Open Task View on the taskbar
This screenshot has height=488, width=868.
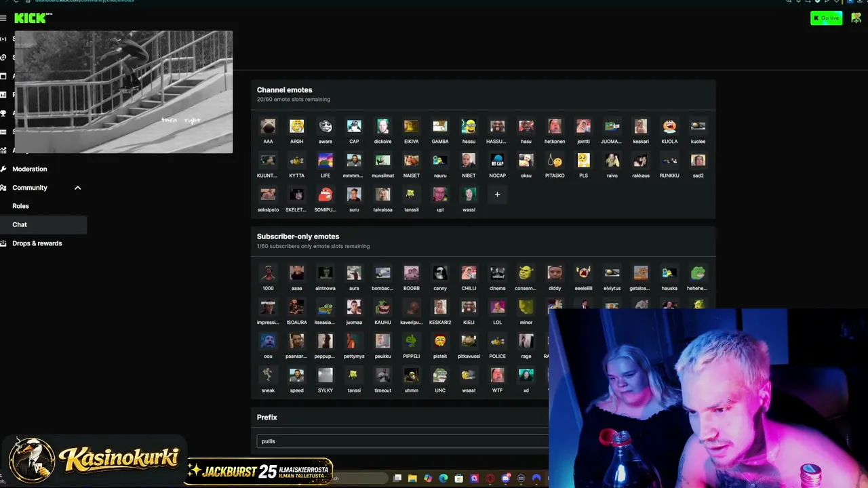coord(397,479)
